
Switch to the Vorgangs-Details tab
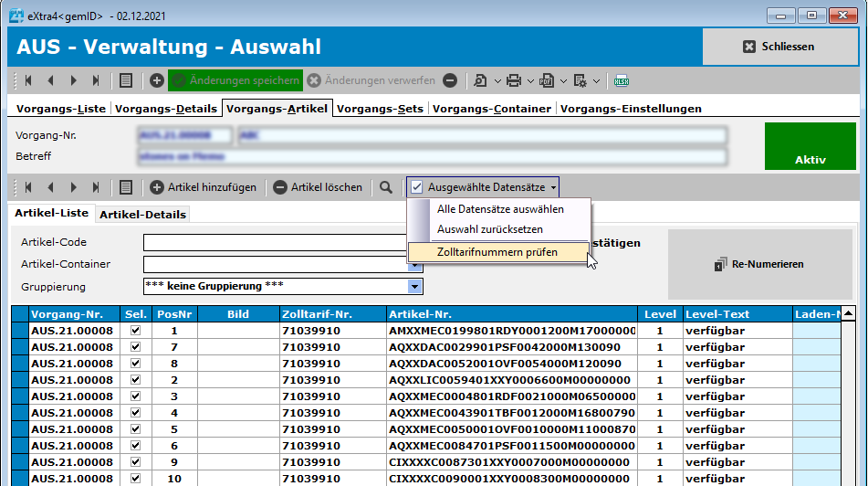(x=166, y=108)
